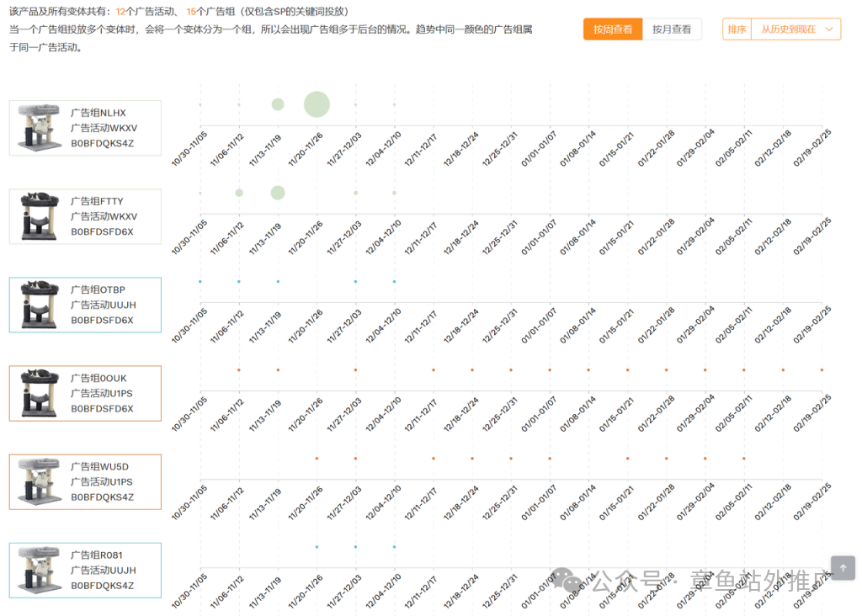Viewport: 862px width, 616px height.
Task: Click the 11/20-11/26 orange dot in WU5D row
Action: coord(317,459)
